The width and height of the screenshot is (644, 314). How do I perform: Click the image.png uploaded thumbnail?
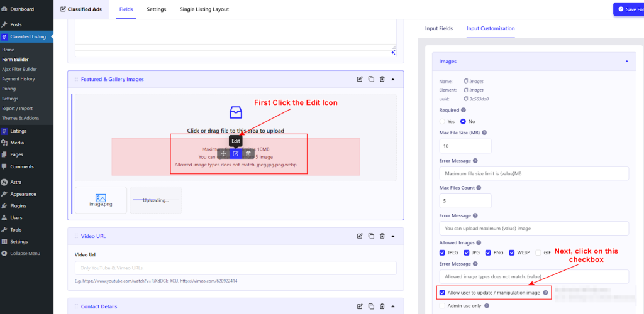tap(101, 200)
